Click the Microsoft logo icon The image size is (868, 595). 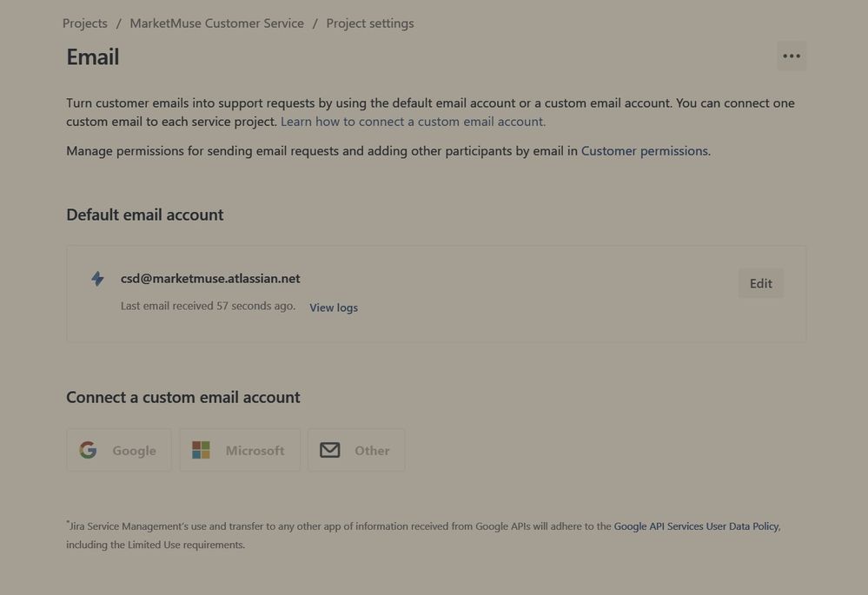[x=201, y=450]
